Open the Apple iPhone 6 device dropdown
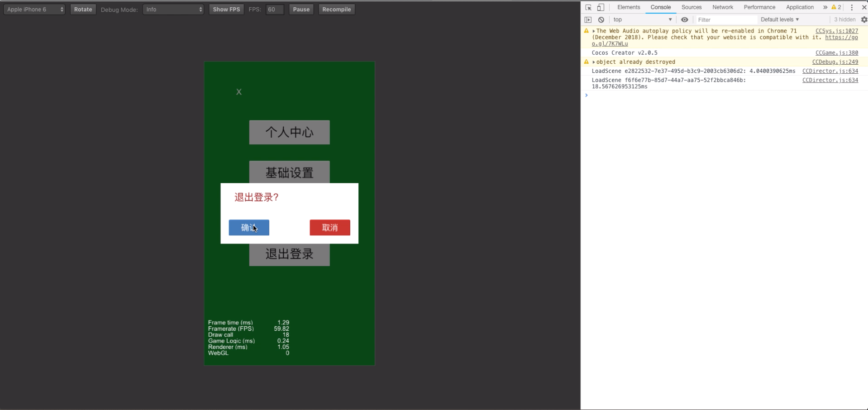The width and height of the screenshot is (868, 410). 34,9
